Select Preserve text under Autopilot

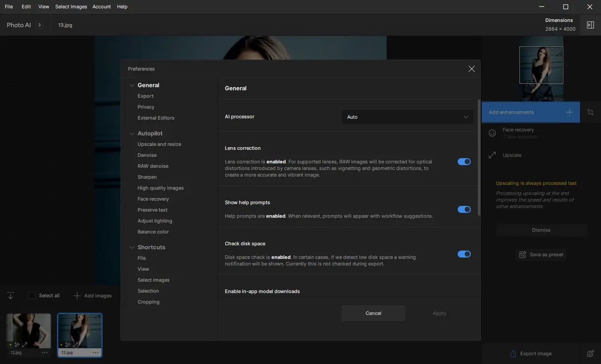tap(153, 210)
